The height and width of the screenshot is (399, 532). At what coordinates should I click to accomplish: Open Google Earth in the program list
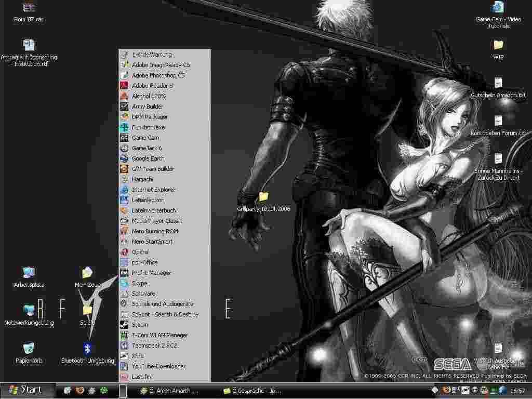pyautogui.click(x=148, y=158)
